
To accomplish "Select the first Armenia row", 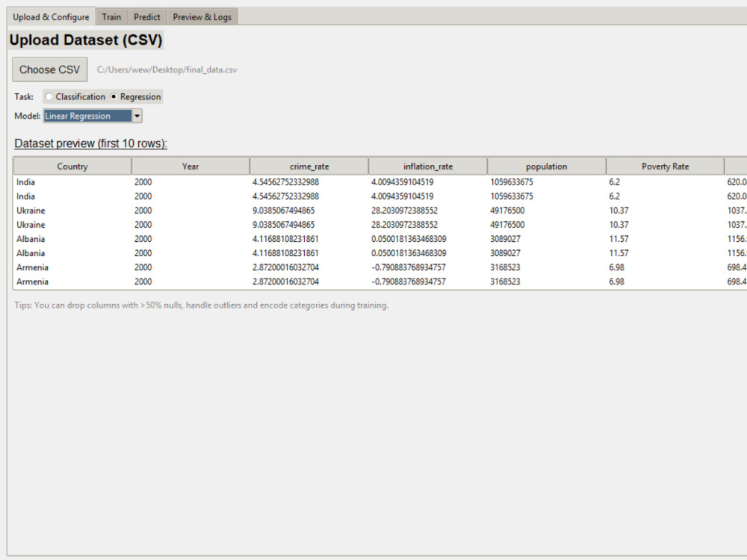I will 380,267.
